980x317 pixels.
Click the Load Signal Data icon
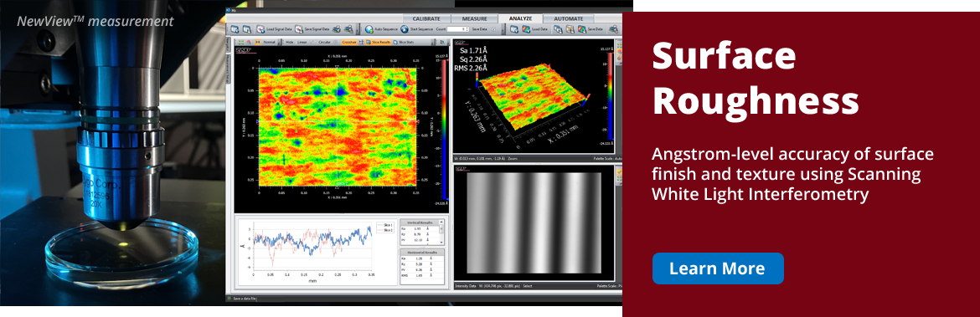[x=260, y=28]
